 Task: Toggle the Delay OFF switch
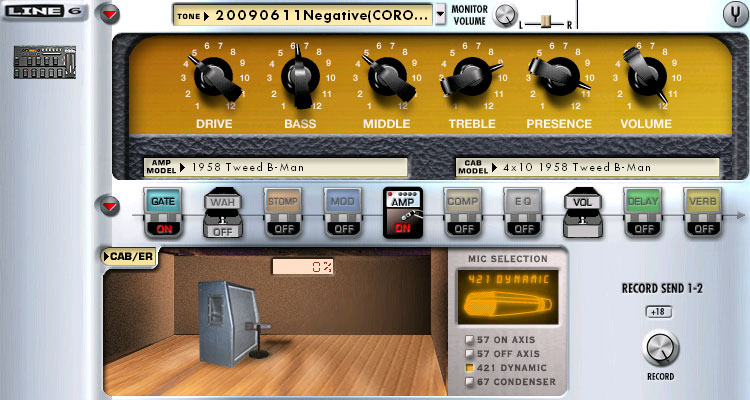point(644,229)
